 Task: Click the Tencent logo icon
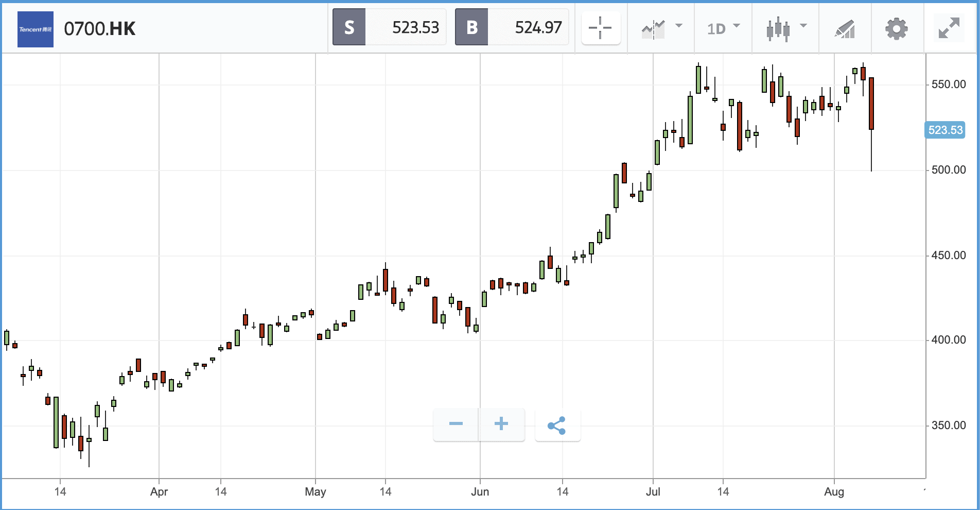tap(36, 29)
